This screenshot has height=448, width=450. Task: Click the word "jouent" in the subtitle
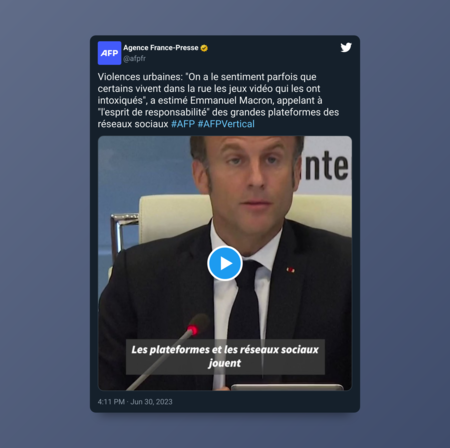click(x=225, y=363)
